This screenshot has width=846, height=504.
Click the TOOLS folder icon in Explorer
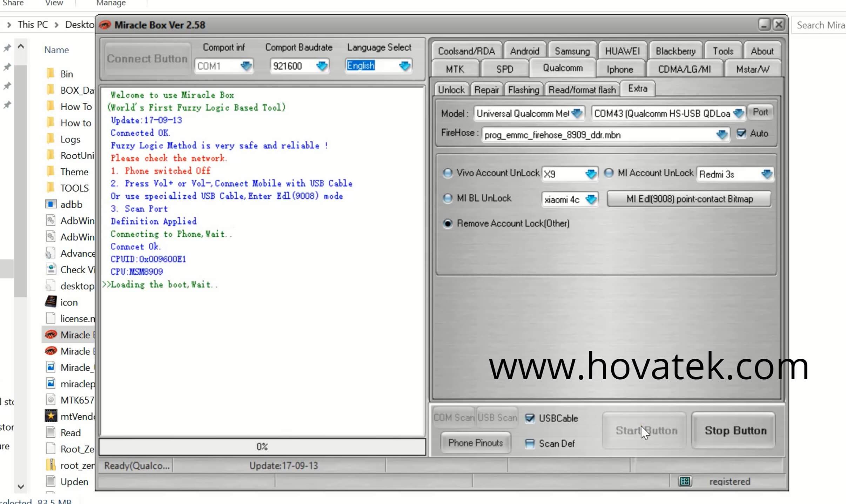(x=51, y=188)
